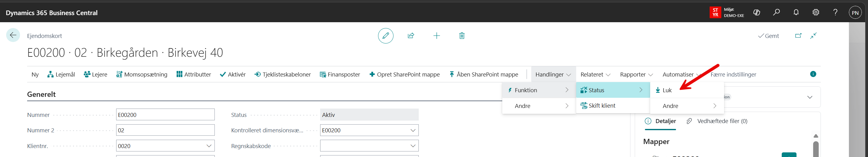
Task: Open Attributter action
Action: point(194,75)
